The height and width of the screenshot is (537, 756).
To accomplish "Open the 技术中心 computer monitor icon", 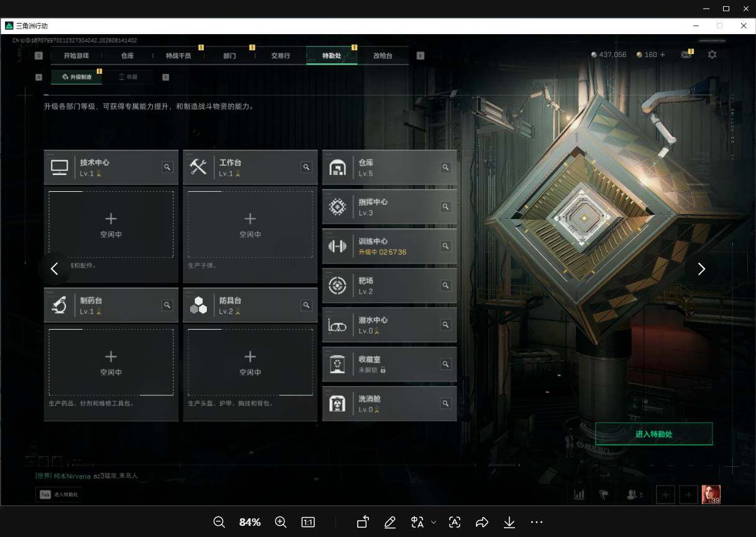I will (60, 168).
